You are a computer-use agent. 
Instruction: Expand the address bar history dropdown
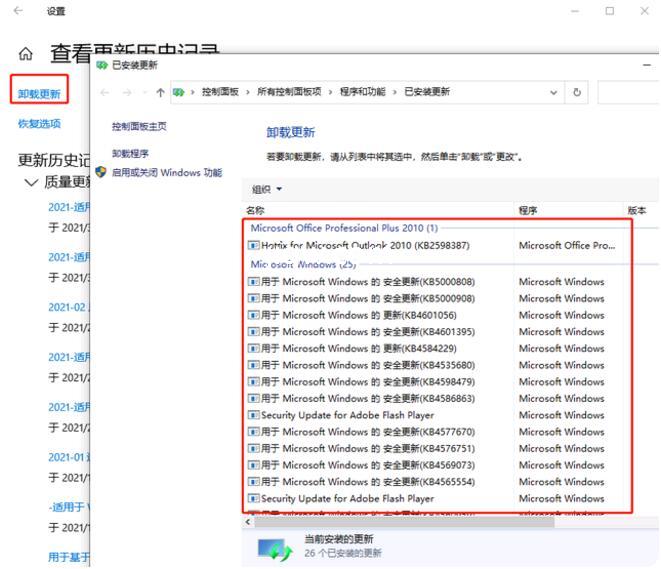pos(554,92)
